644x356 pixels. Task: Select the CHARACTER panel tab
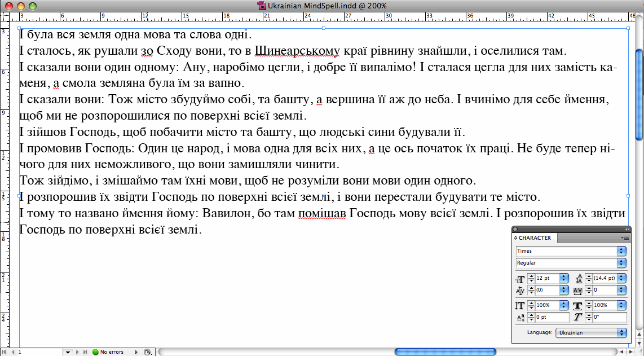coord(533,238)
